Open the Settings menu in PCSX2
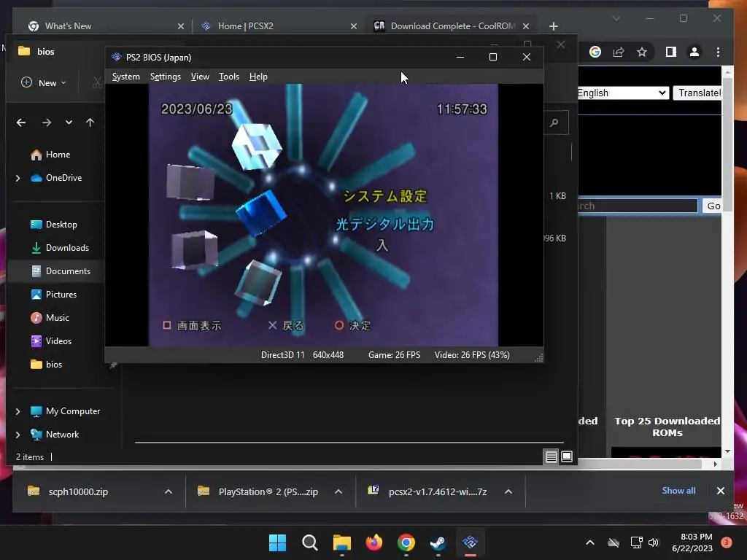 (166, 77)
